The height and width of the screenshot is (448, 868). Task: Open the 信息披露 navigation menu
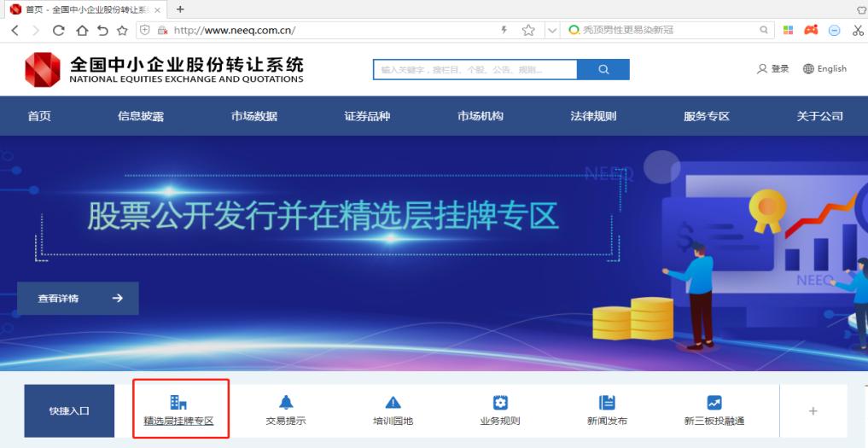tap(141, 116)
